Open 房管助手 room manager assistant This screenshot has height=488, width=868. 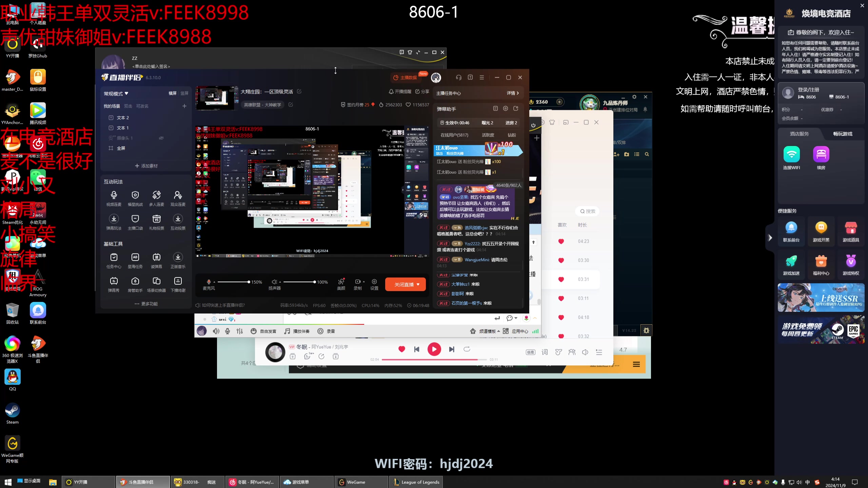tap(135, 284)
